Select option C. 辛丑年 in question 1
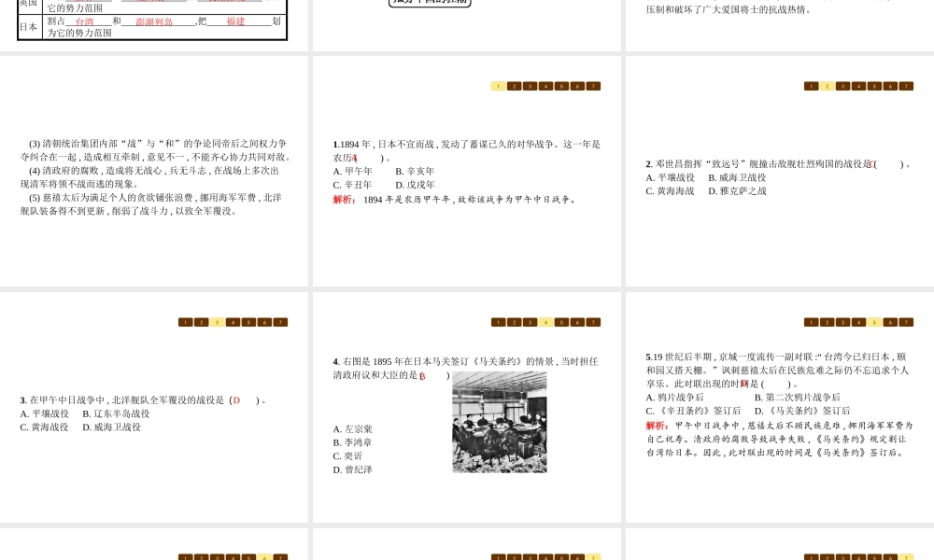 click(x=353, y=185)
